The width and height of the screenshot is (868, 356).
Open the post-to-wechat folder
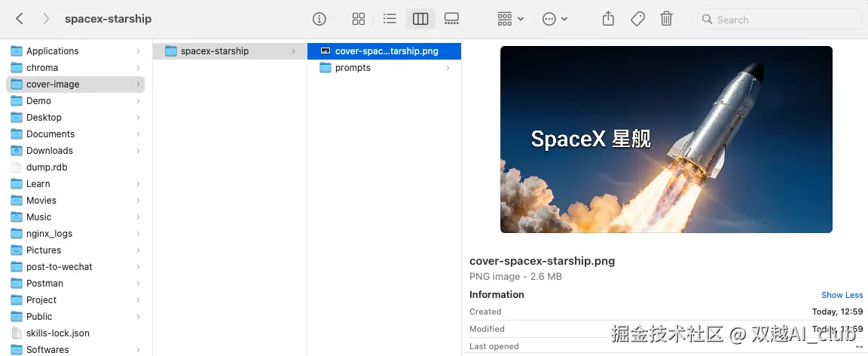pos(75,267)
